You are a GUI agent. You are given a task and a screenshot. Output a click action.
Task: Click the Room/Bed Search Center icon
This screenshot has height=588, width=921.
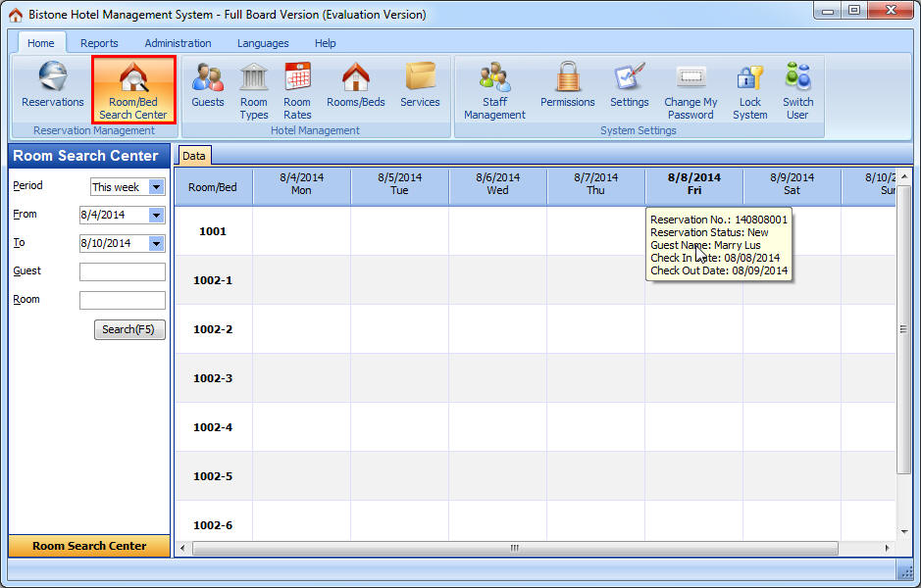pyautogui.click(x=133, y=89)
